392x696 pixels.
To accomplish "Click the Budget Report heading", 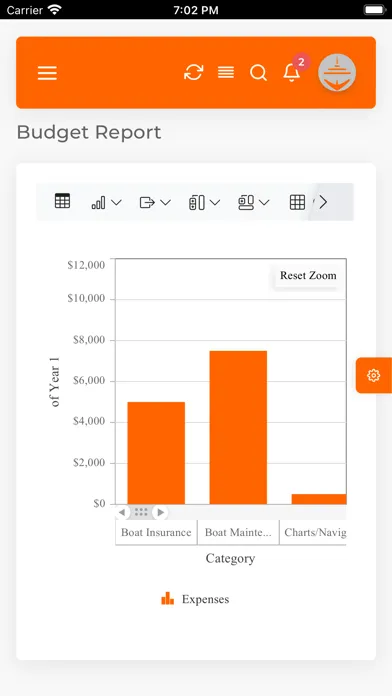I will (89, 132).
